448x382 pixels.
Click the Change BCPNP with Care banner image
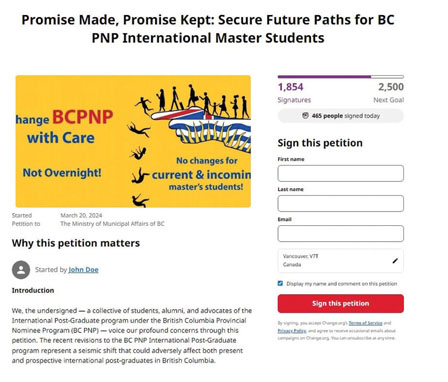(x=133, y=141)
